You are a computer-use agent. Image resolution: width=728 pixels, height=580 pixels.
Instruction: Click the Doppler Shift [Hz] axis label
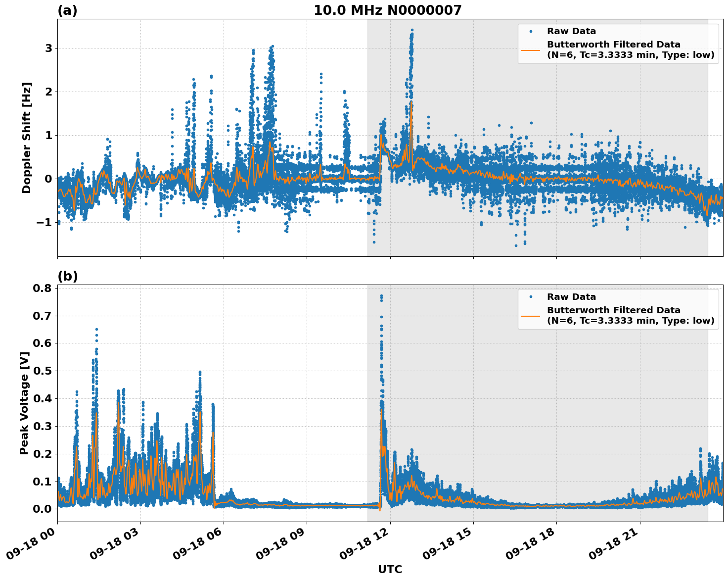point(28,137)
